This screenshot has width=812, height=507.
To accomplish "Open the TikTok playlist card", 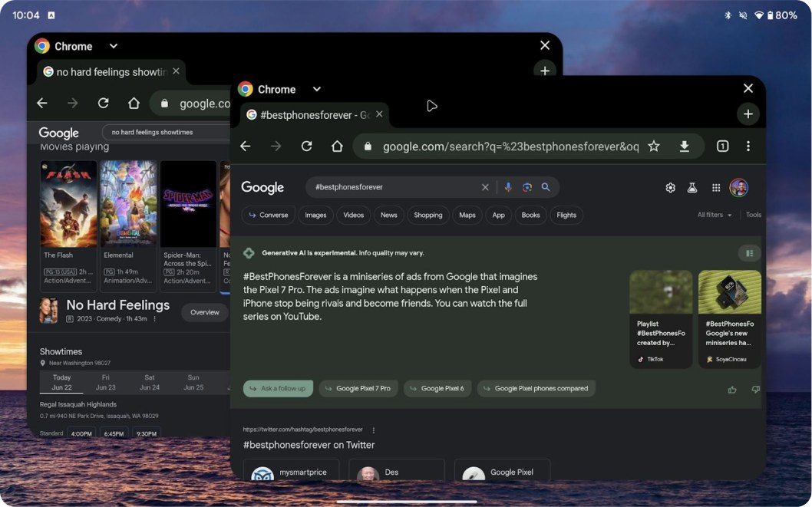I will pyautogui.click(x=661, y=319).
